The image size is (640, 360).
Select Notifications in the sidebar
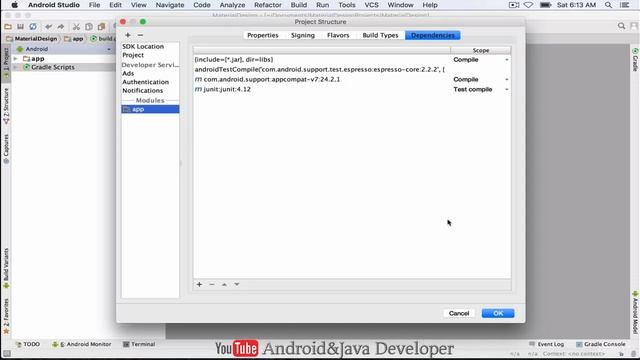click(142, 91)
